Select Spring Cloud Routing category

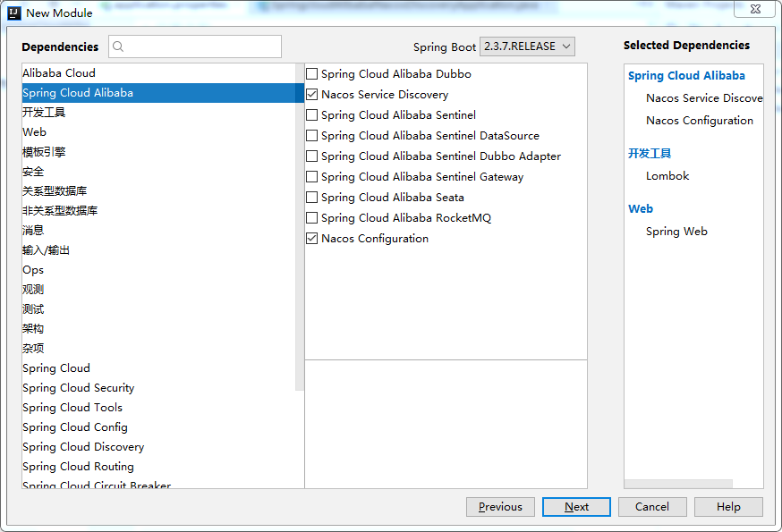[158, 467]
